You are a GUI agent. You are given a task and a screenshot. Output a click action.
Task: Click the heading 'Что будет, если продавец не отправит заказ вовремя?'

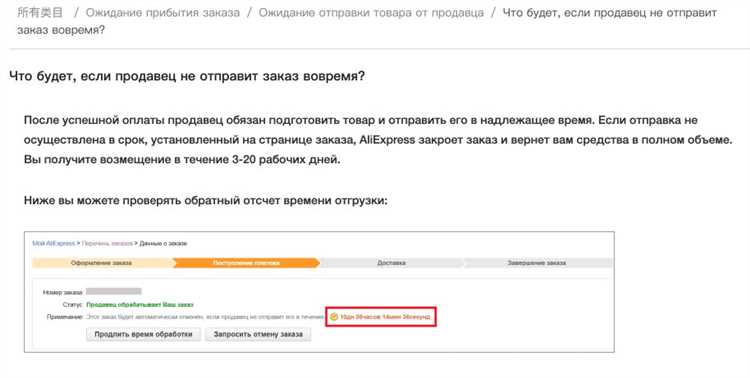pyautogui.click(x=187, y=76)
